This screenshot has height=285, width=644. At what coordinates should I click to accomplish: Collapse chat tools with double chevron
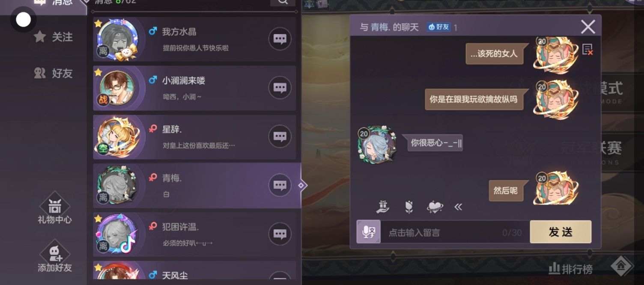[458, 207]
